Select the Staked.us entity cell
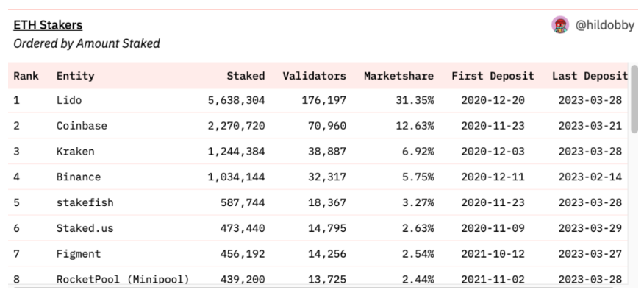Viewport: 644px width, 293px height. pyautogui.click(x=85, y=228)
